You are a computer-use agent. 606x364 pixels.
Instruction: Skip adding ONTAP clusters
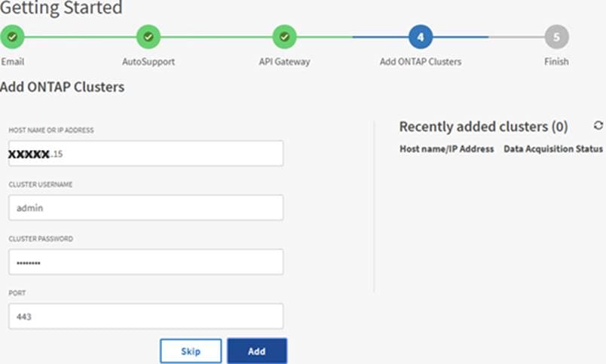191,351
